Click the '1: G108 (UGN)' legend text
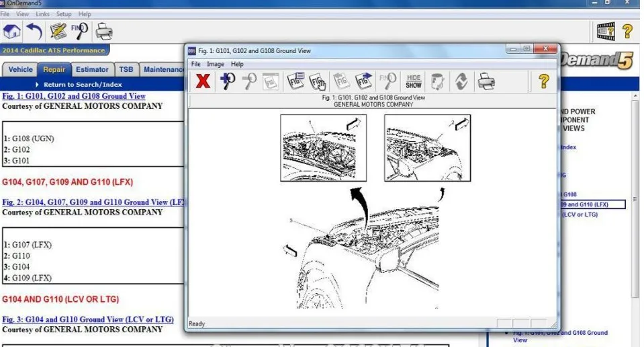Image resolution: width=644 pixels, height=347 pixels. pyautogui.click(x=29, y=139)
